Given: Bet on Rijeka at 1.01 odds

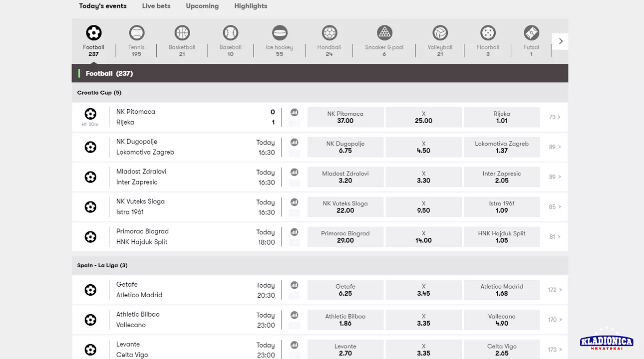Looking at the screenshot, I should pyautogui.click(x=502, y=117).
